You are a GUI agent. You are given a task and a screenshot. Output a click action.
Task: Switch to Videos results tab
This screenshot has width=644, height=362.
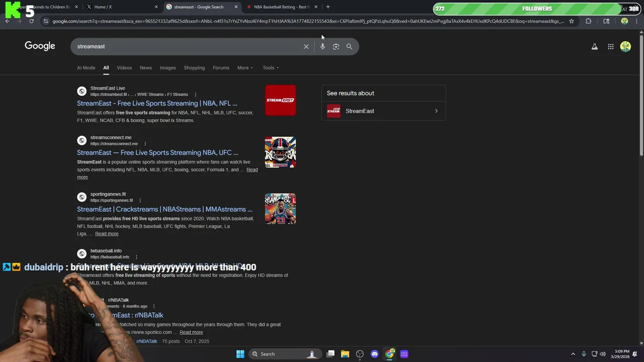(x=124, y=68)
